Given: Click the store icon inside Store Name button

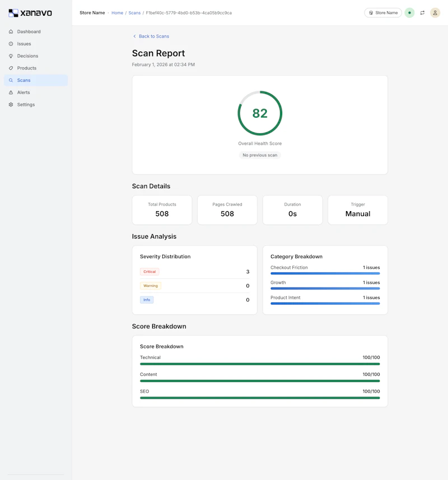Looking at the screenshot, I should click(x=371, y=13).
